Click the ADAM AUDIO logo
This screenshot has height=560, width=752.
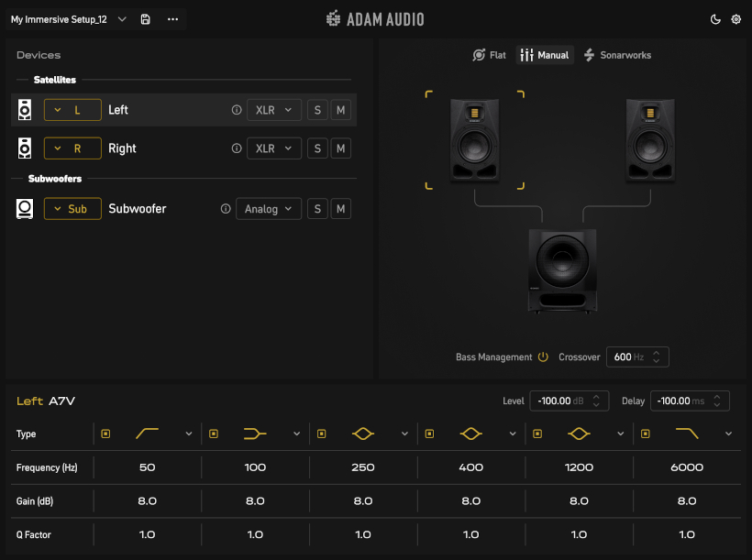coord(375,19)
